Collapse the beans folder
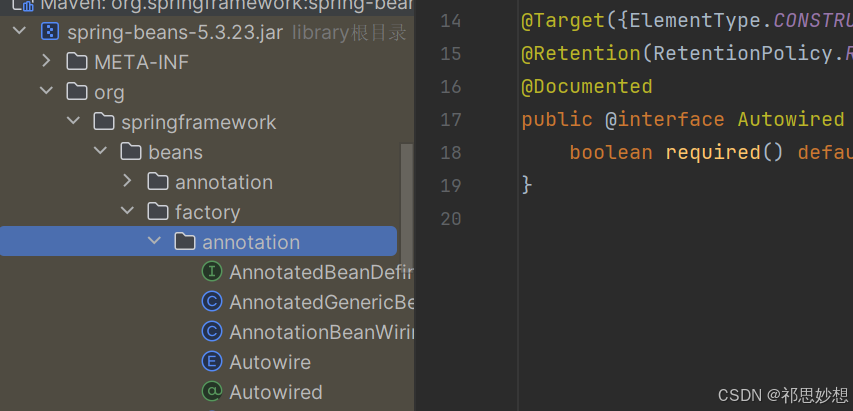This screenshot has height=411, width=853. coord(100,151)
